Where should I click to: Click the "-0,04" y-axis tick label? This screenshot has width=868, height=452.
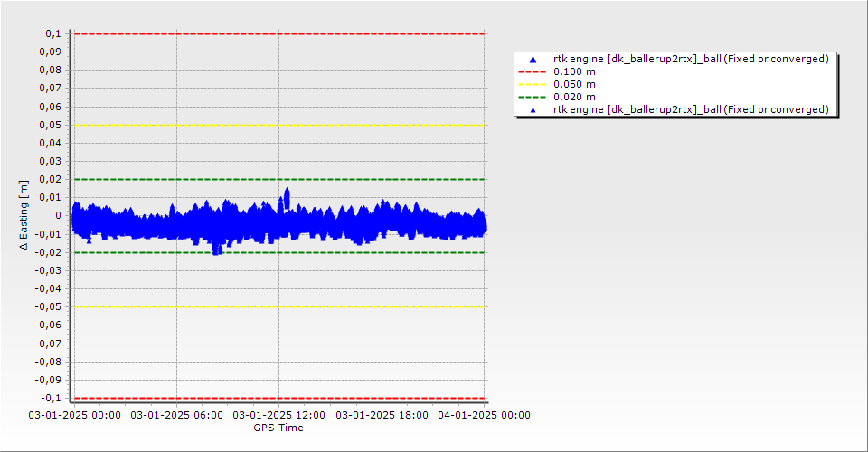(x=48, y=288)
